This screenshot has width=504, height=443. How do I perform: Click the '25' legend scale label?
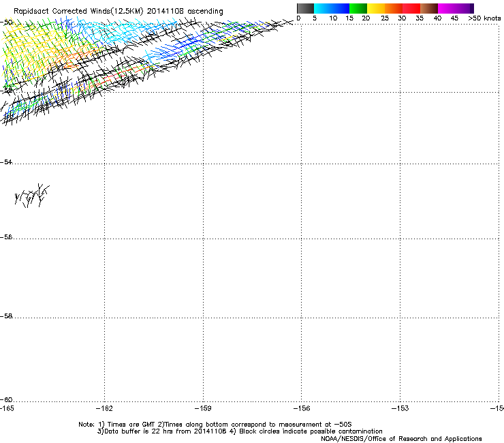(385, 18)
